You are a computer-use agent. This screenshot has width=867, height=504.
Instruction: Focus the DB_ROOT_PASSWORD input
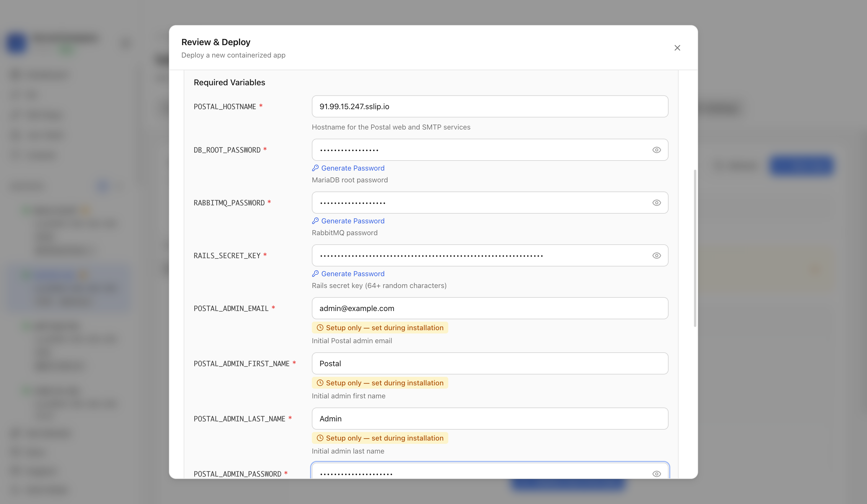click(490, 150)
